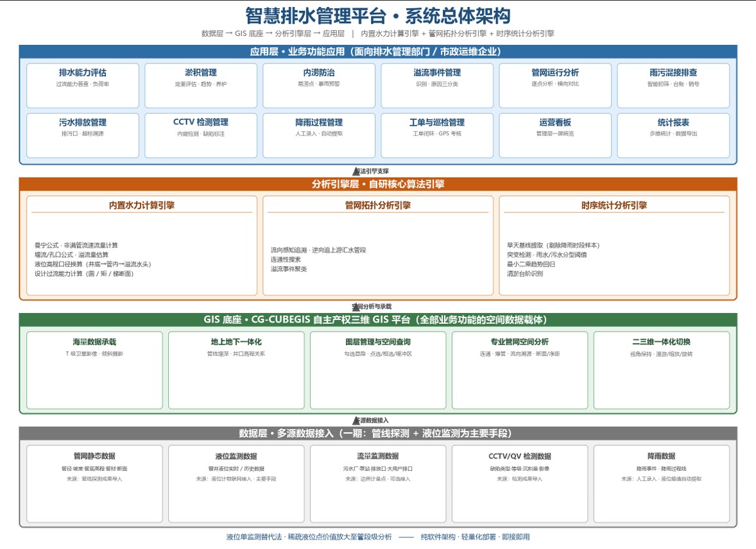
Task: Open the 内涝防治 card
Action: coord(319,85)
